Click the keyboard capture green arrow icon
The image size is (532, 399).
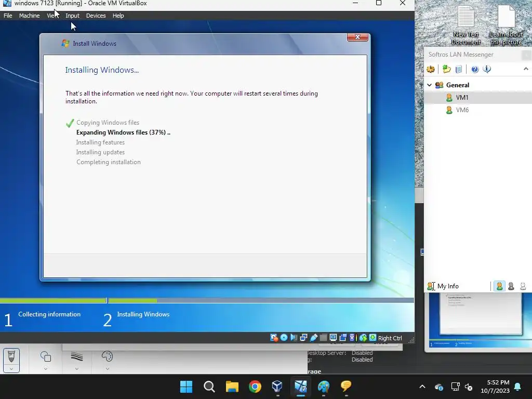tap(373, 338)
